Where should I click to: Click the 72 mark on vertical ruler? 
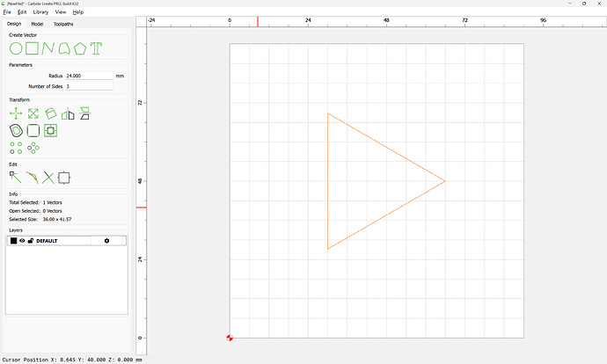click(140, 103)
